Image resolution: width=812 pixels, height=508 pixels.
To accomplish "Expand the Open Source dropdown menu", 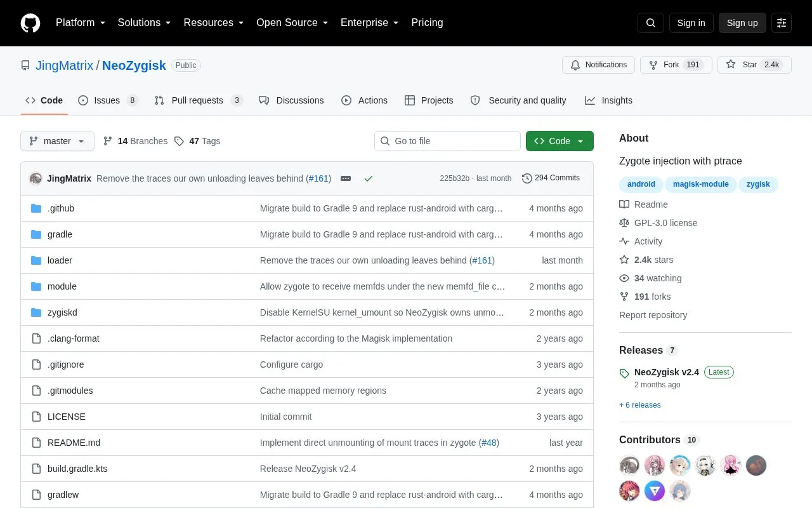I will 292,23.
